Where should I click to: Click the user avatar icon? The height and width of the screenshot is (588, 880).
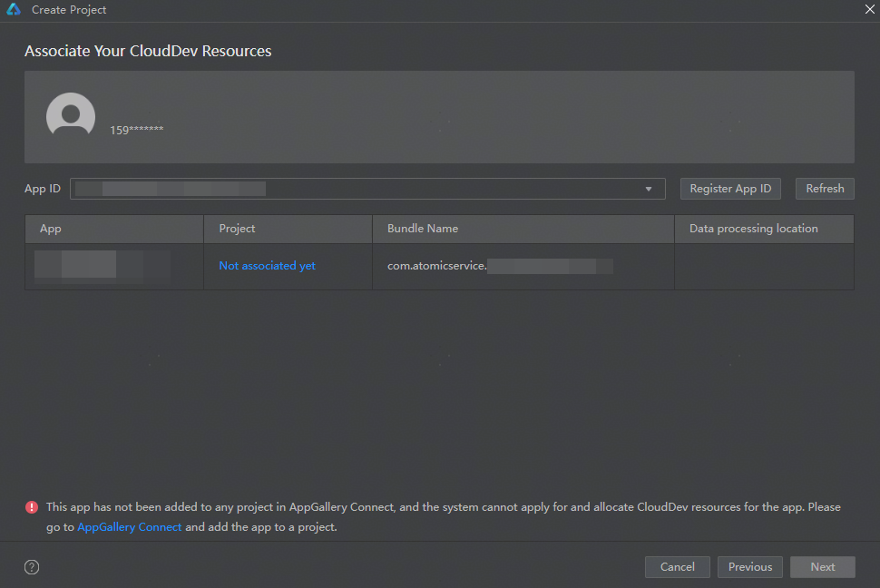(x=71, y=116)
